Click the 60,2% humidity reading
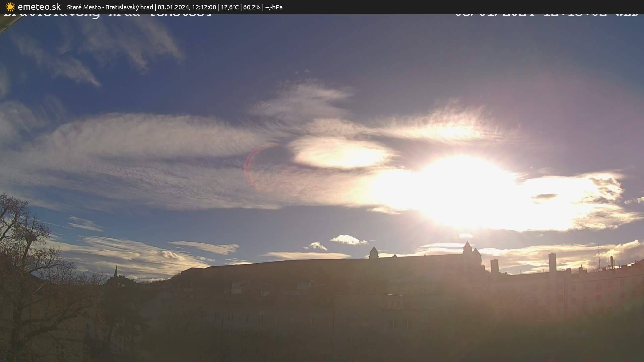644x362 pixels. pos(252,7)
